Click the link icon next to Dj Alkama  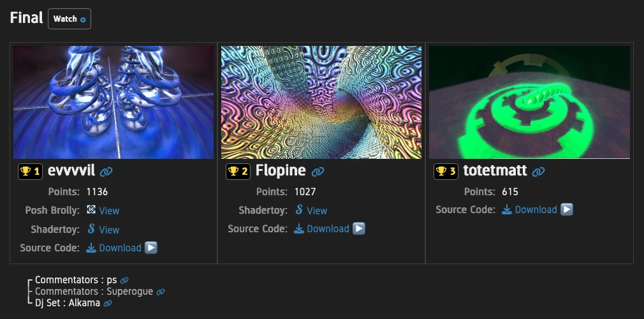pos(108,303)
